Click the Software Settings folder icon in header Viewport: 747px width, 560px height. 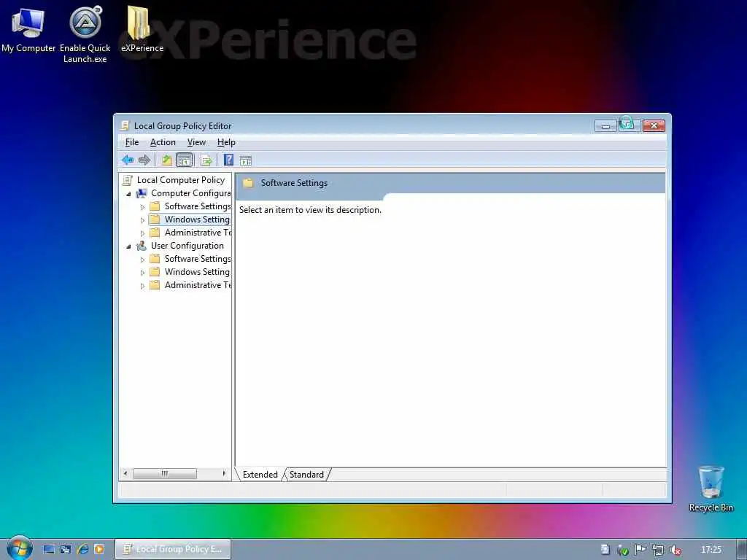(248, 183)
